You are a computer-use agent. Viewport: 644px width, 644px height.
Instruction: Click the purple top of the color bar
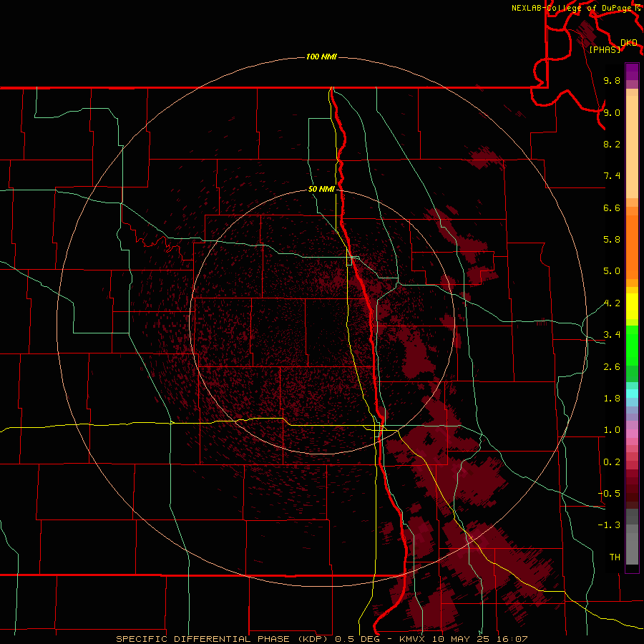pos(632,72)
